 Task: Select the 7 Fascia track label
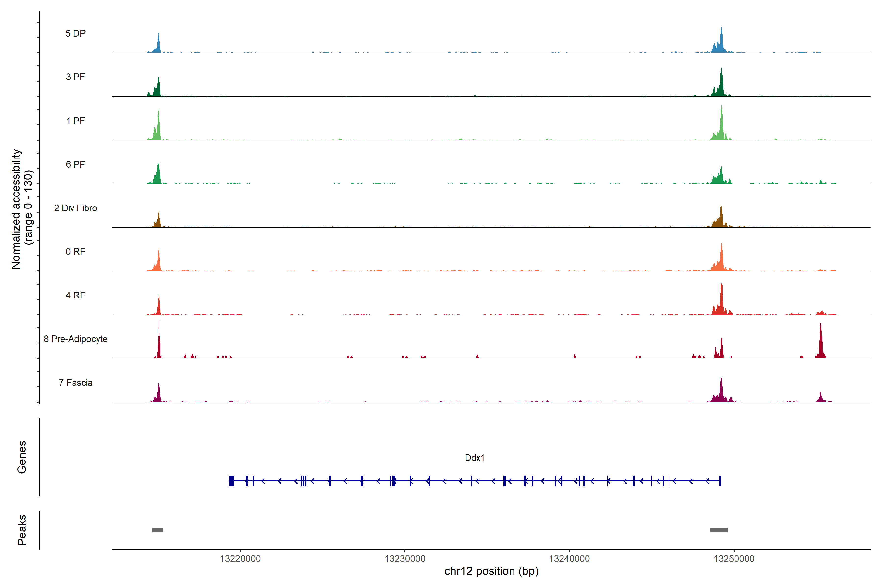click(75, 382)
